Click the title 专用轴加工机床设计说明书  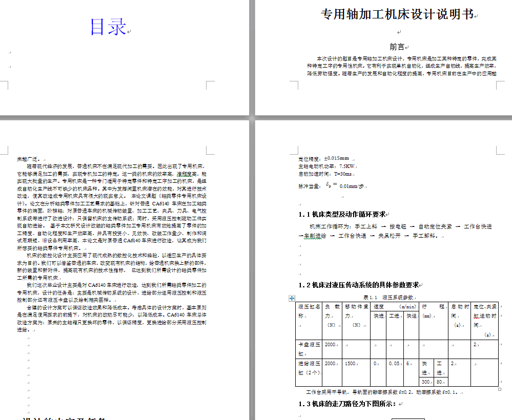pyautogui.click(x=397, y=14)
